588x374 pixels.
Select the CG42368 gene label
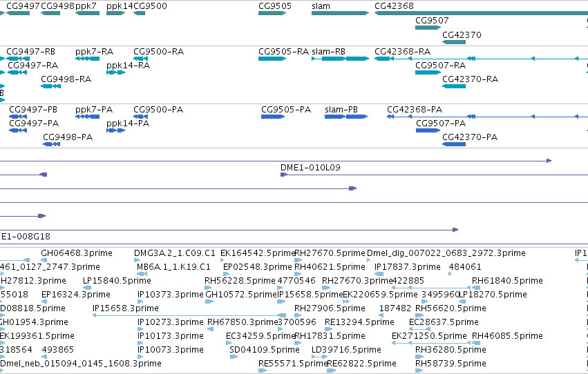[394, 6]
